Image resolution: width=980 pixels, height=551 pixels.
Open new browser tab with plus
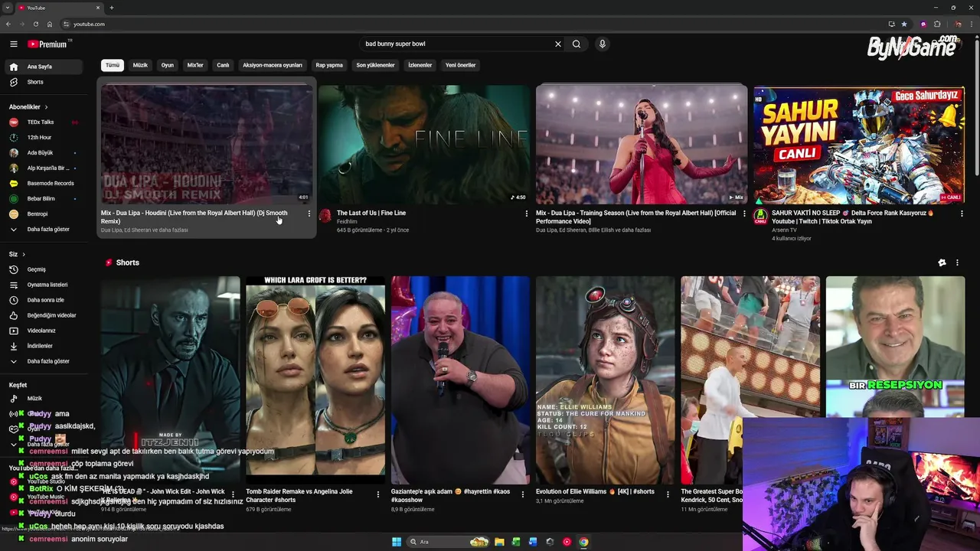point(112,8)
